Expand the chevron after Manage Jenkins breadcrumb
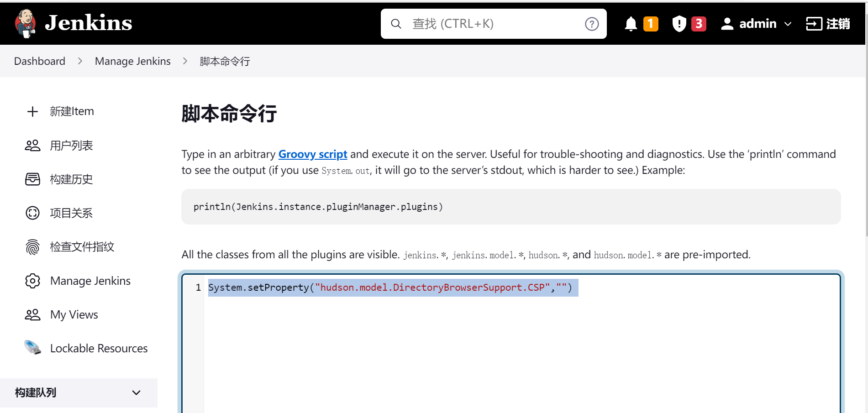Viewport: 868px width, 413px height. [185, 61]
